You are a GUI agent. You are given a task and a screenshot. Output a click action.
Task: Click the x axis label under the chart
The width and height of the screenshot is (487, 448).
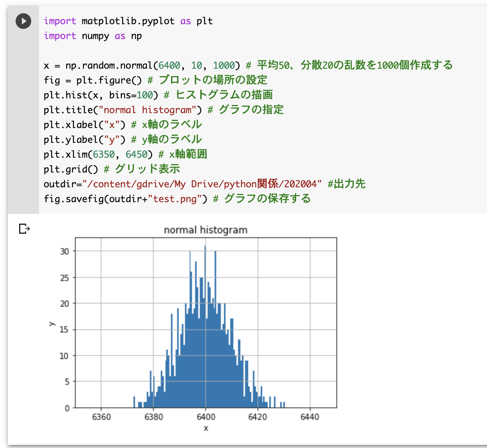point(206,428)
